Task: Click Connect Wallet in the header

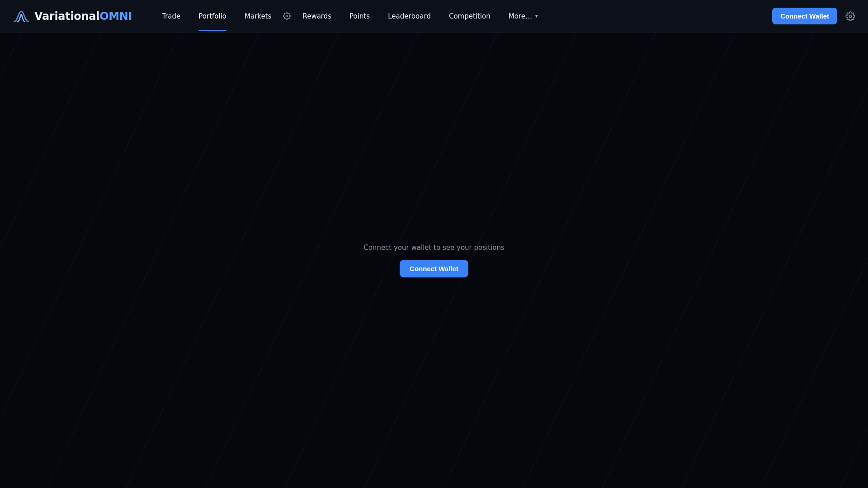Action: 804,16
